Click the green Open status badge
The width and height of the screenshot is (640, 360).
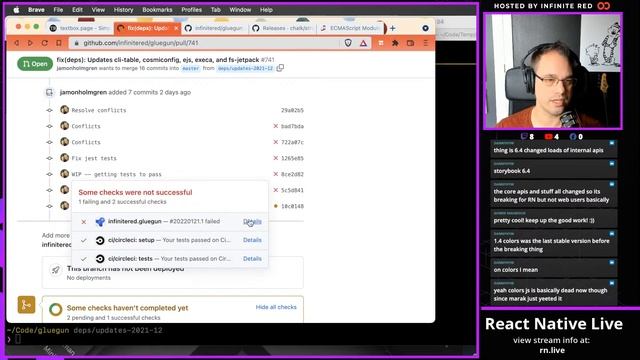click(35, 64)
